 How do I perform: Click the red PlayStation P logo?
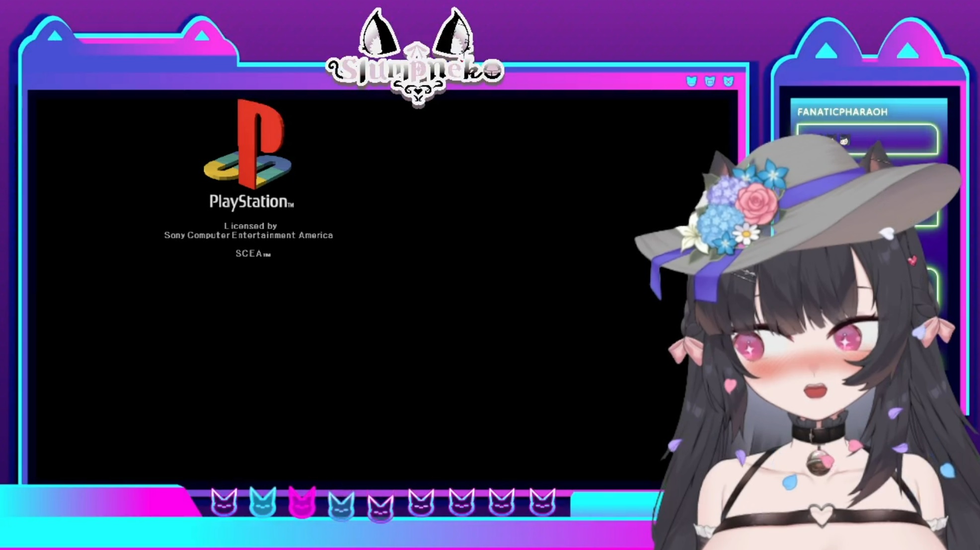coord(248,144)
